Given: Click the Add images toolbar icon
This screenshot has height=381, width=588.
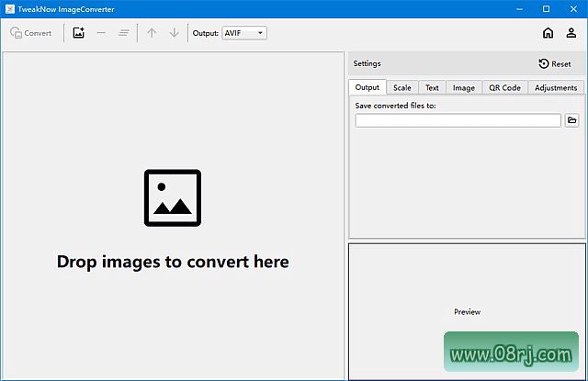Looking at the screenshot, I should pos(79,33).
